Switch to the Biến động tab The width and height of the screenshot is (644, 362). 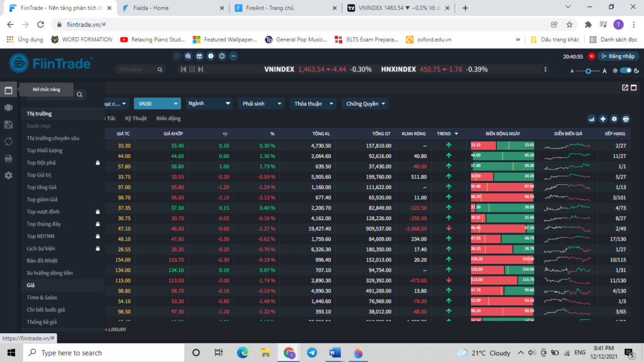click(169, 118)
